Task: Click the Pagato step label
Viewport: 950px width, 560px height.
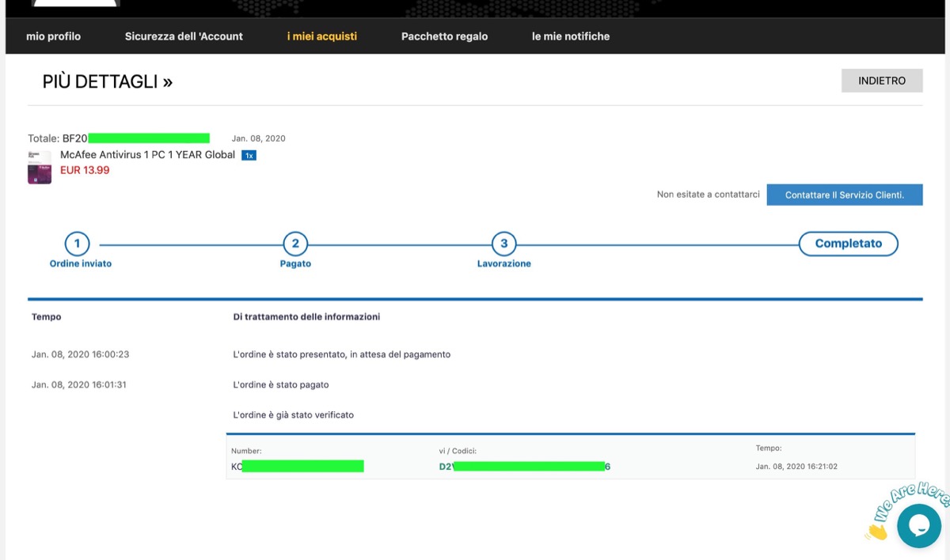Action: [x=295, y=263]
